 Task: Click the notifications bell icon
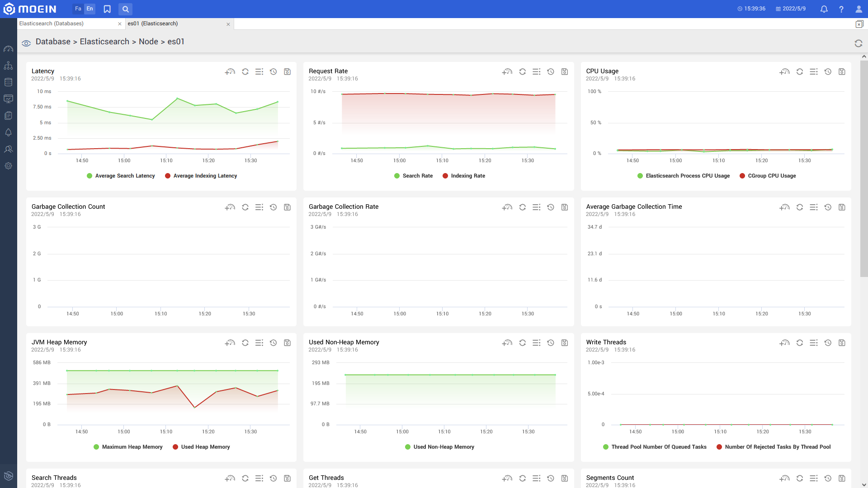(x=824, y=8)
